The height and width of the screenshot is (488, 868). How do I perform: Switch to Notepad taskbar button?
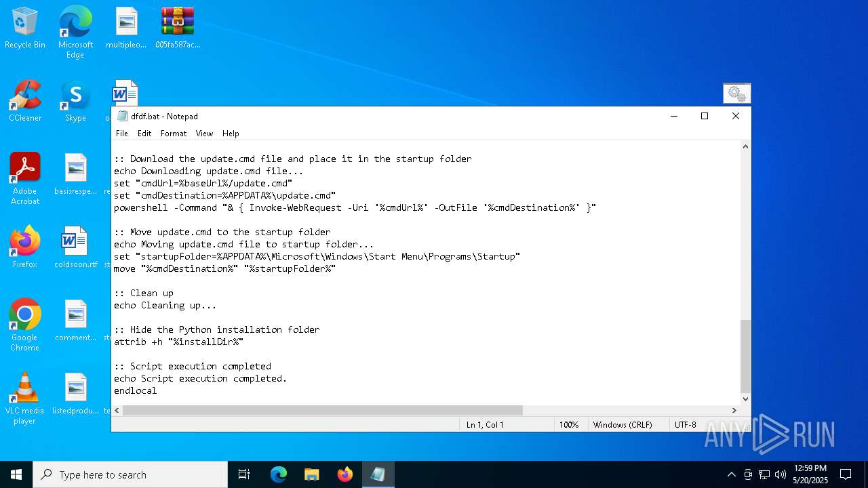pyautogui.click(x=378, y=474)
